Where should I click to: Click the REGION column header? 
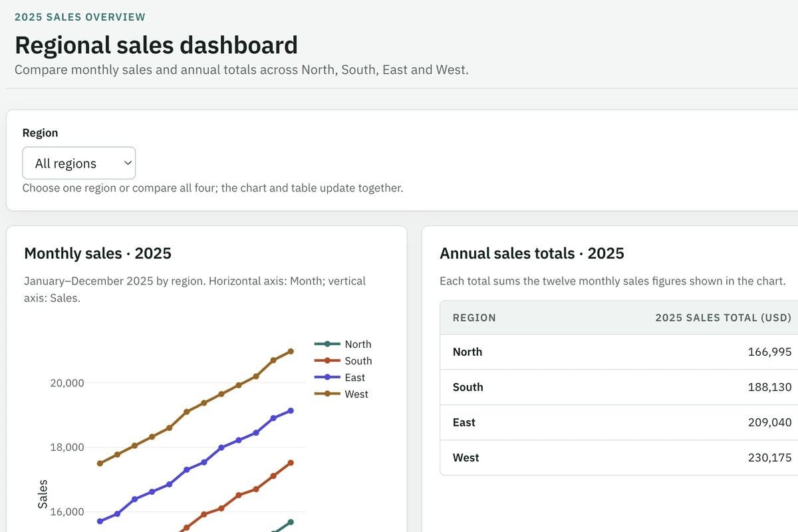(474, 318)
